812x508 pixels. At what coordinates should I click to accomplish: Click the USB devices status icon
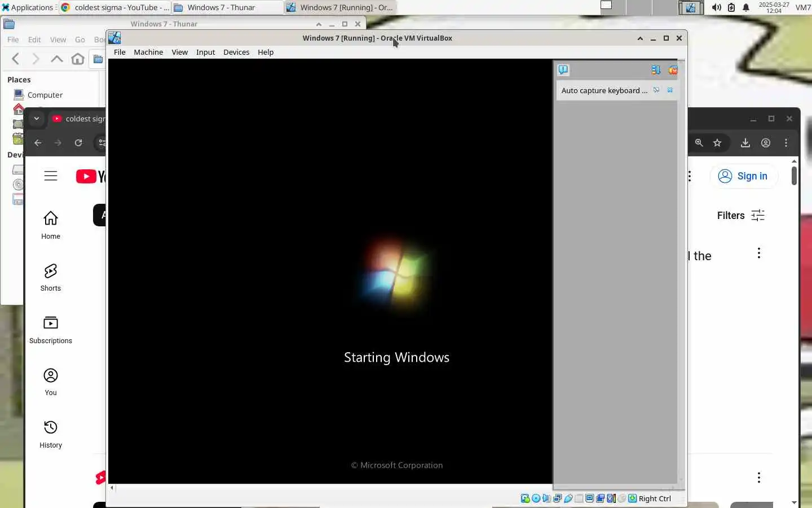tap(568, 498)
